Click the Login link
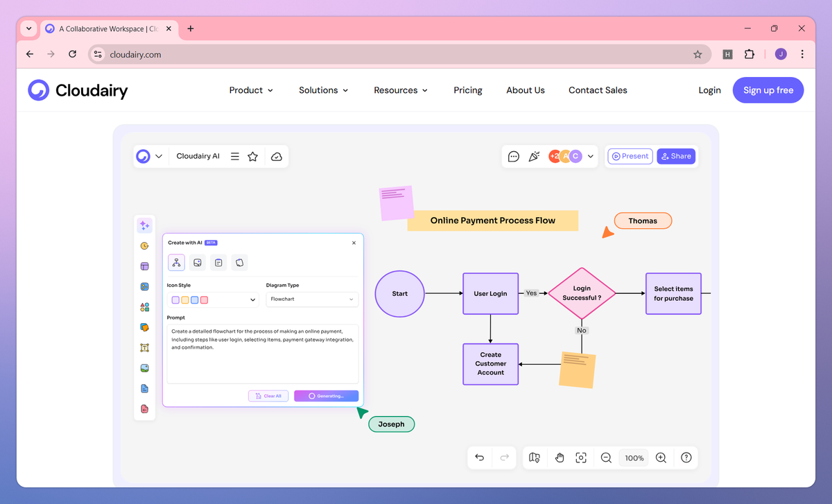The height and width of the screenshot is (504, 832). click(x=709, y=90)
